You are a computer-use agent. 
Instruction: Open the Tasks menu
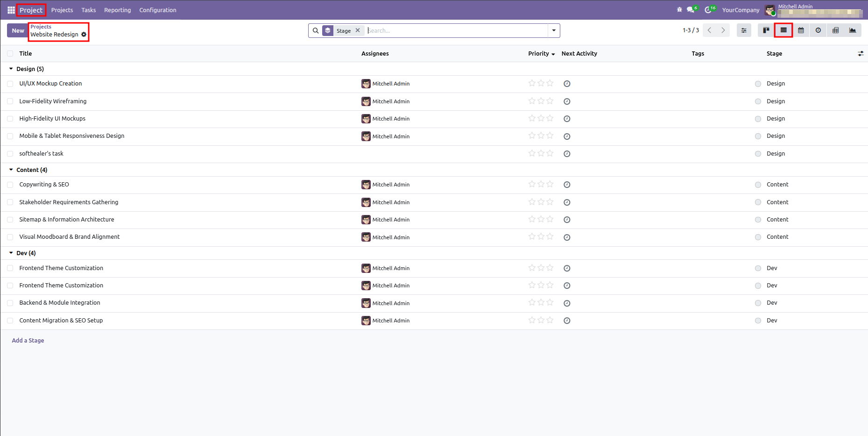pyautogui.click(x=89, y=10)
